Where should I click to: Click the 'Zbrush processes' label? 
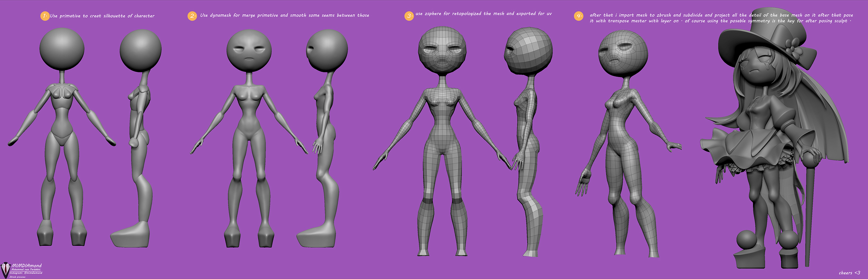click(x=17, y=277)
